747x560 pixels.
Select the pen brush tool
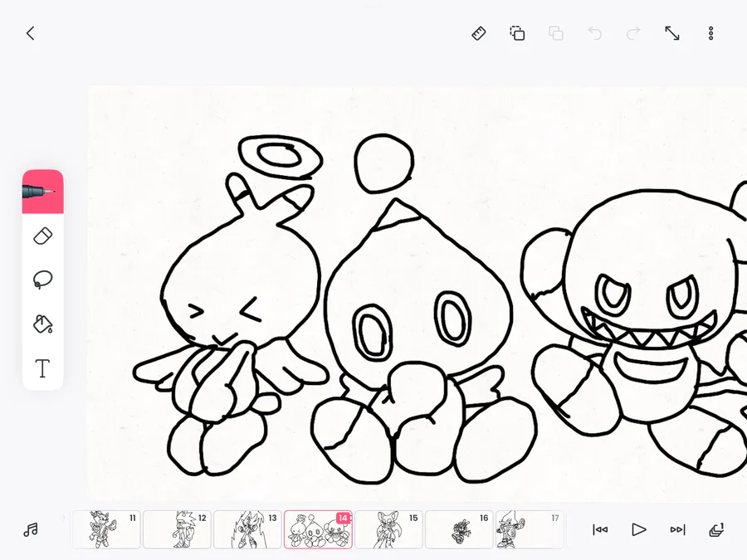(x=43, y=192)
